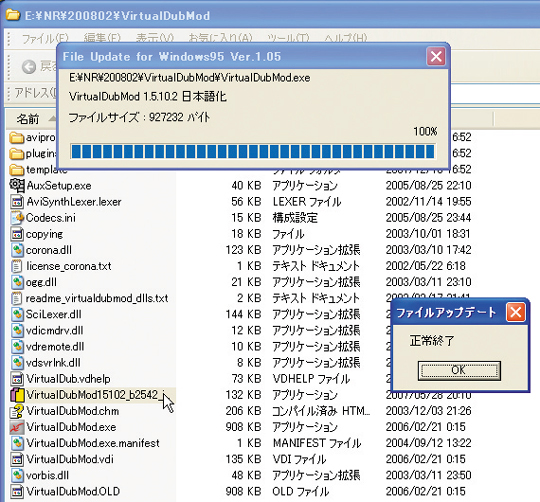Select the VirtualDubMod.chm help icon
Screen dimensions: 540x502
click(x=17, y=411)
